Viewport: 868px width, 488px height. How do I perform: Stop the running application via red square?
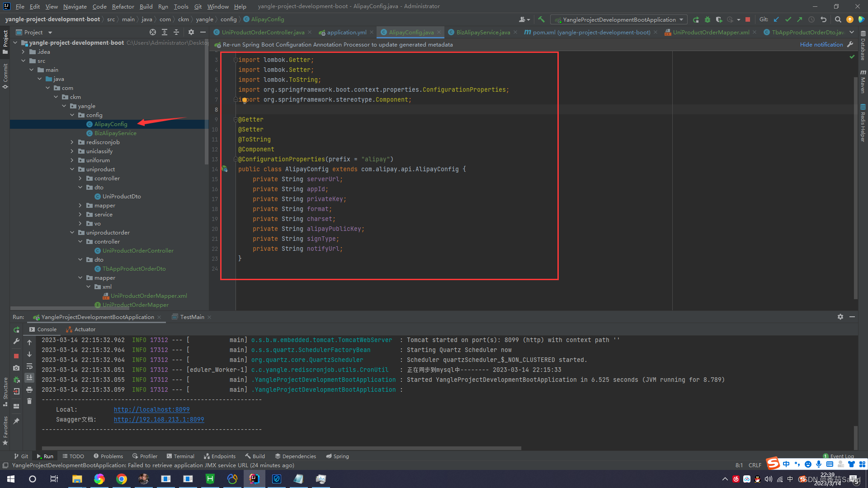pyautogui.click(x=748, y=19)
